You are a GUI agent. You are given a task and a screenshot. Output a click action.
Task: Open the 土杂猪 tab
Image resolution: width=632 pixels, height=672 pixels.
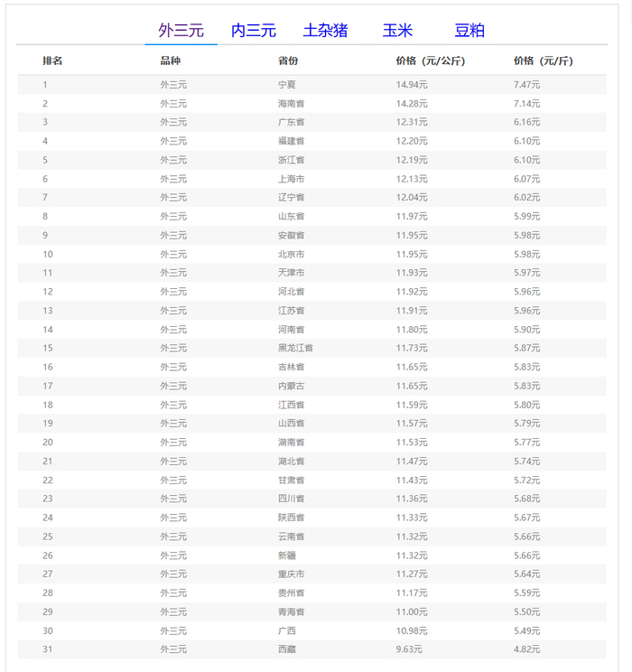pyautogui.click(x=325, y=31)
